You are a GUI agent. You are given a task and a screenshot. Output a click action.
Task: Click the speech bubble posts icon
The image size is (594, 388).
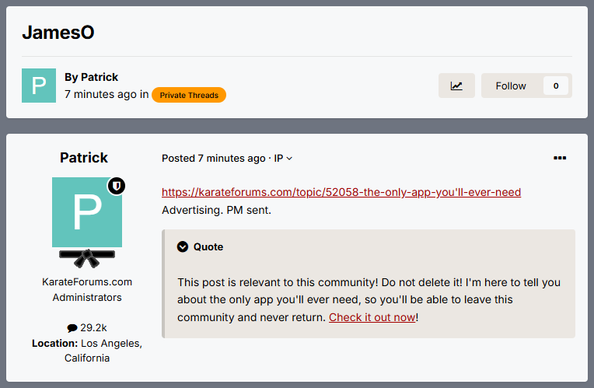pyautogui.click(x=72, y=328)
